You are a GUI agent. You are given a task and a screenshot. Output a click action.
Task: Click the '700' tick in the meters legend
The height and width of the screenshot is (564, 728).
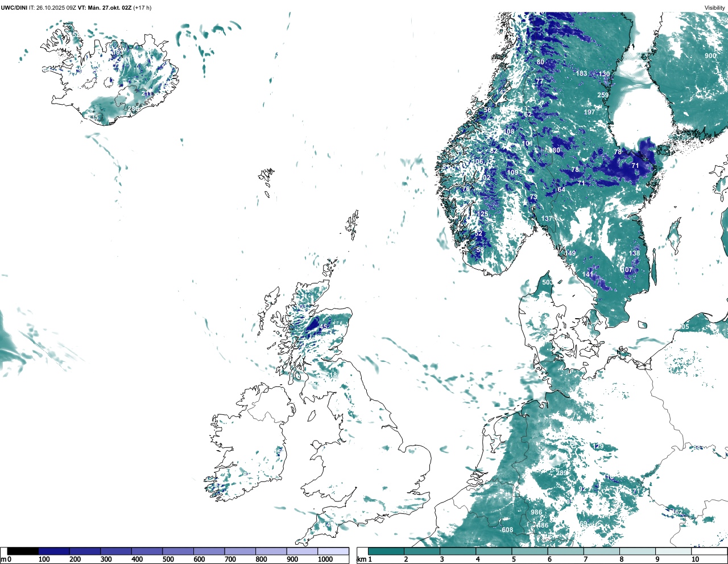point(230,559)
